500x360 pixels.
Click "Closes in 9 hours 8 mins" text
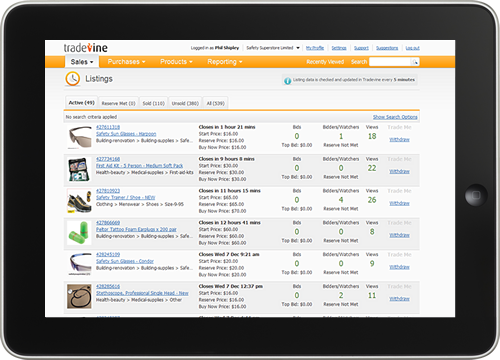(227, 159)
